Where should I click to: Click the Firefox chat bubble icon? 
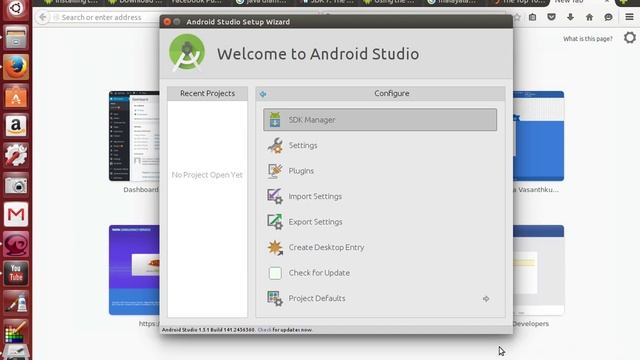point(608,17)
